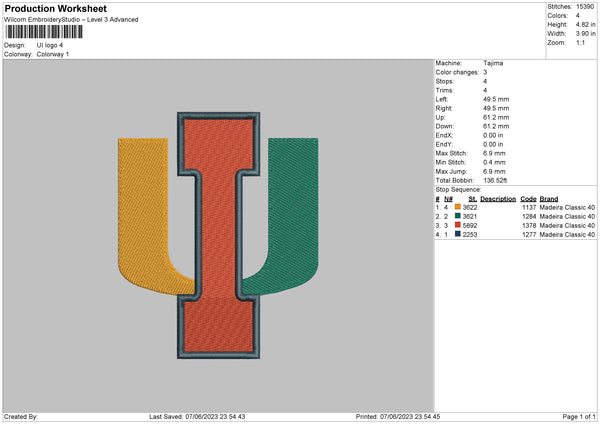Click the 'Stops:' label

[x=445, y=81]
